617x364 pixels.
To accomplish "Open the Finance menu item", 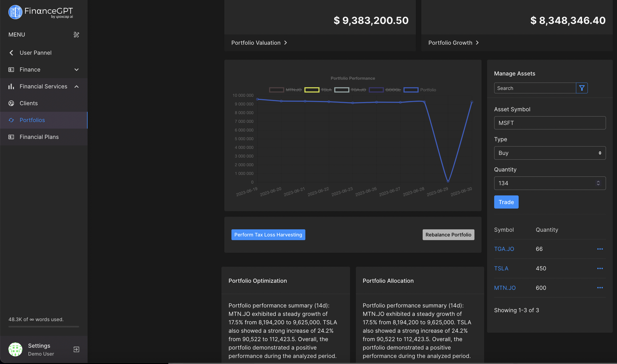I will click(x=44, y=70).
